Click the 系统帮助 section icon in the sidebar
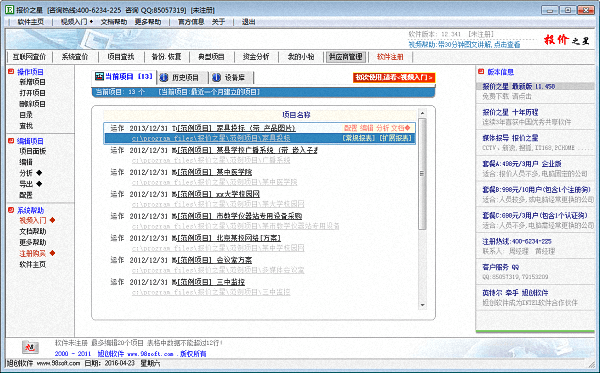600x373 pixels. coord(11,210)
